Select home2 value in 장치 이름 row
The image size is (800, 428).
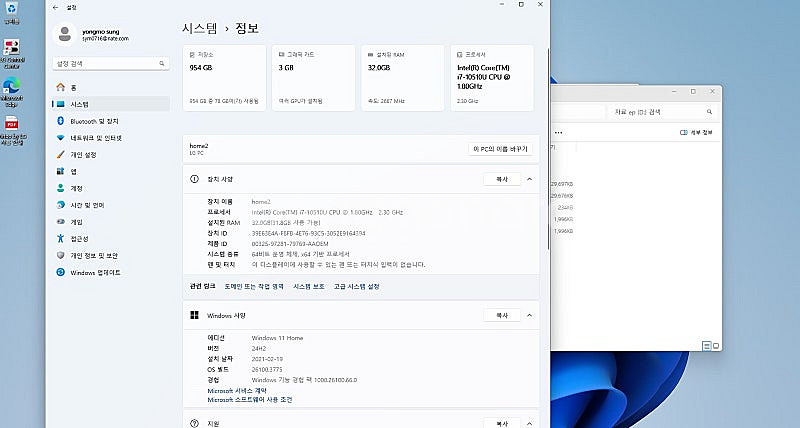click(x=261, y=202)
